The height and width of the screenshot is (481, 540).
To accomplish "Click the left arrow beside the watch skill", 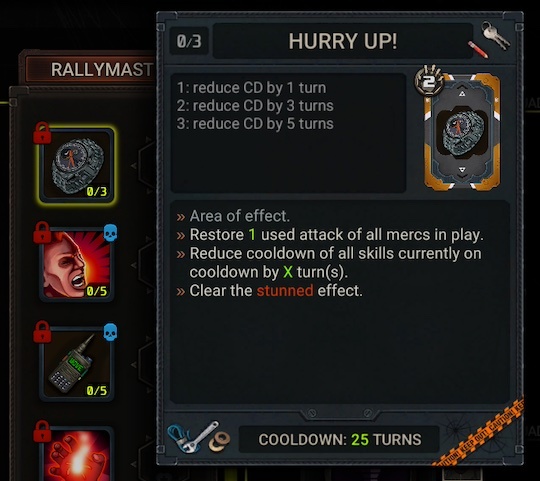I will click(133, 166).
